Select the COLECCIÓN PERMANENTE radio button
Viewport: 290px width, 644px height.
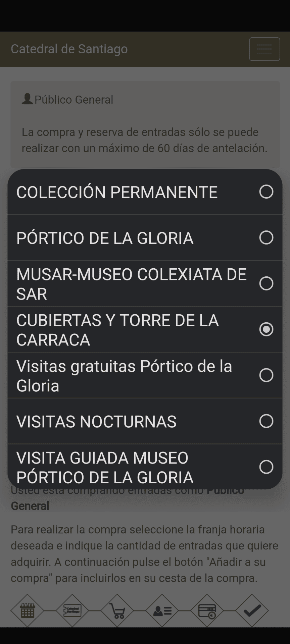point(266,192)
